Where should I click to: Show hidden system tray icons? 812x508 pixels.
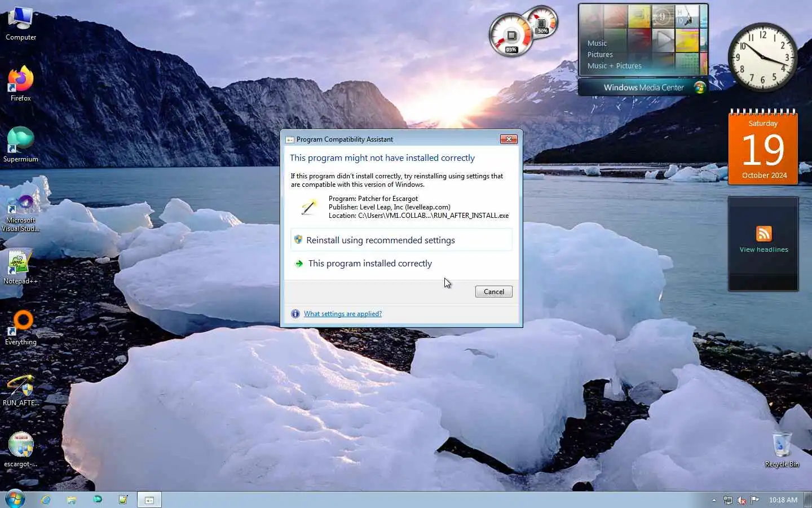point(714,500)
